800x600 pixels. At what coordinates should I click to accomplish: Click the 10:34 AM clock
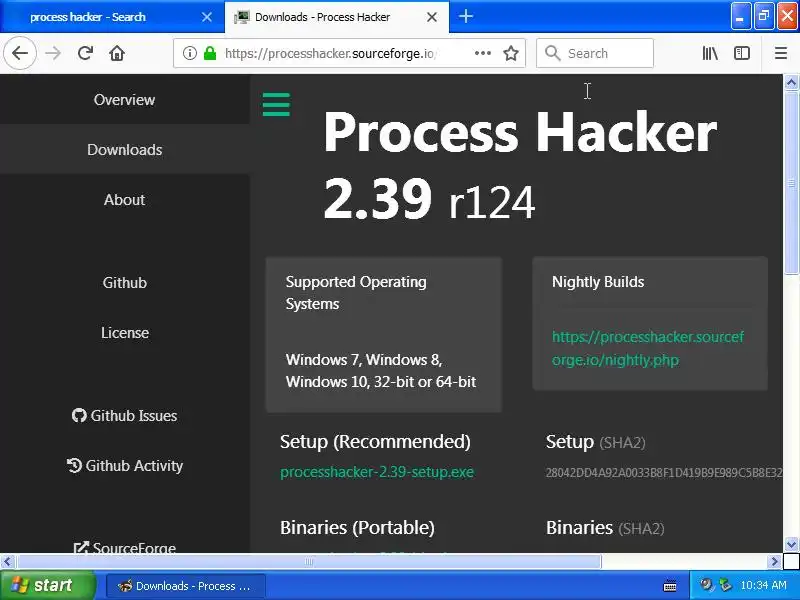pos(763,585)
